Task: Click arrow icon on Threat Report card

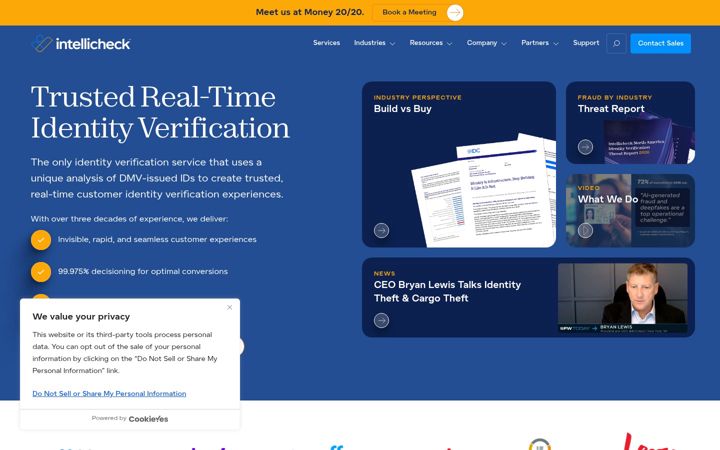Action: [585, 147]
